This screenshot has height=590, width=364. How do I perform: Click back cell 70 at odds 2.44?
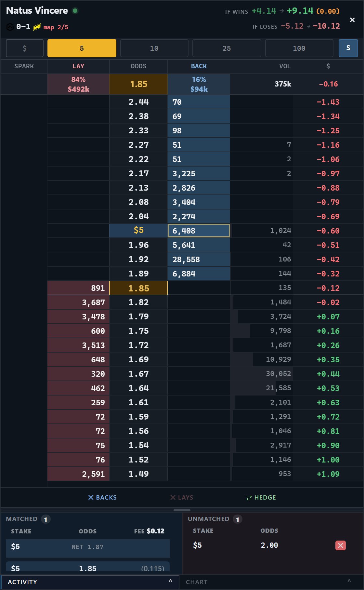pyautogui.click(x=199, y=102)
